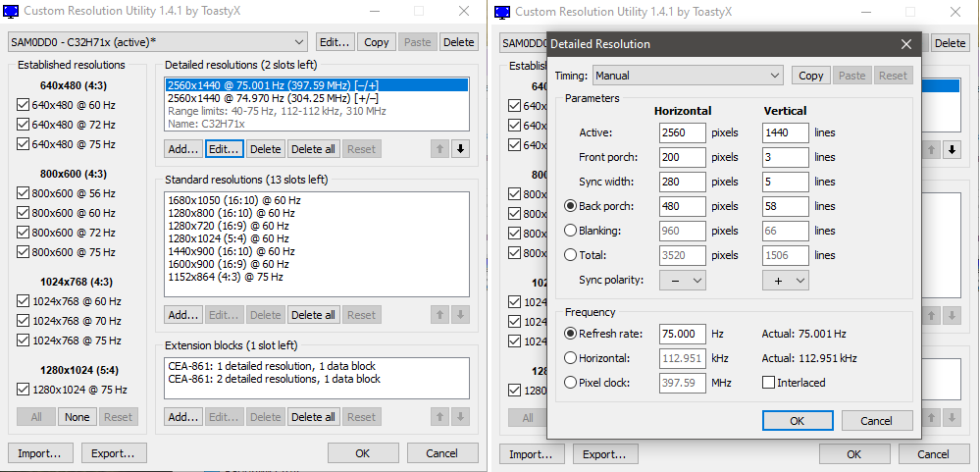Viewport: 980px width, 472px height.
Task: Enable the Interlaced checkbox
Action: pos(767,383)
